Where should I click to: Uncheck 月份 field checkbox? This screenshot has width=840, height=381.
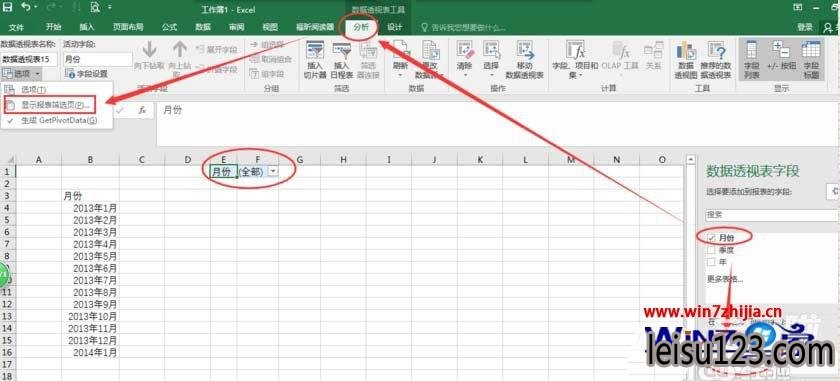tap(711, 237)
